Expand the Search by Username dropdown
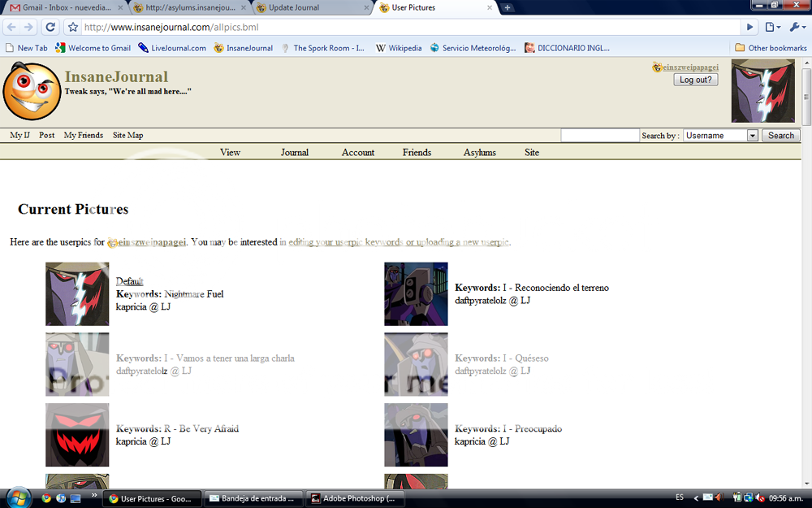The height and width of the screenshot is (508, 812). 752,136
